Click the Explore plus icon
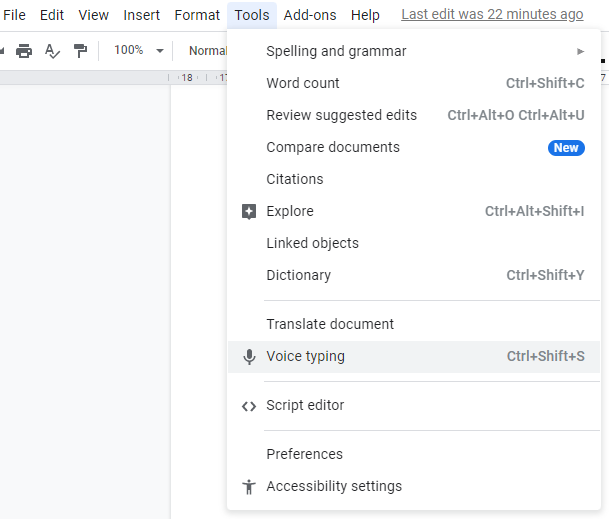The width and height of the screenshot is (609, 519). tap(249, 211)
